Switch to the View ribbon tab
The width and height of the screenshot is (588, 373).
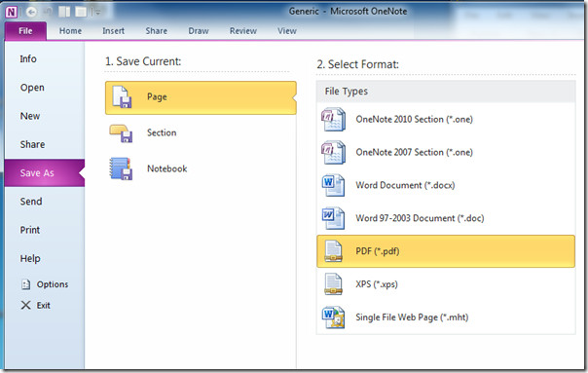pyautogui.click(x=287, y=31)
